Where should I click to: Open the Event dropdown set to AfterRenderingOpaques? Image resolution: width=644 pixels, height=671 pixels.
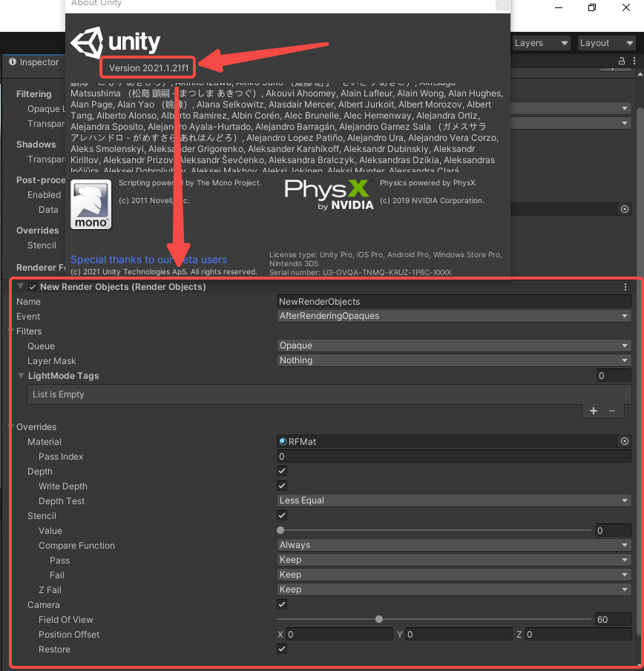[454, 316]
